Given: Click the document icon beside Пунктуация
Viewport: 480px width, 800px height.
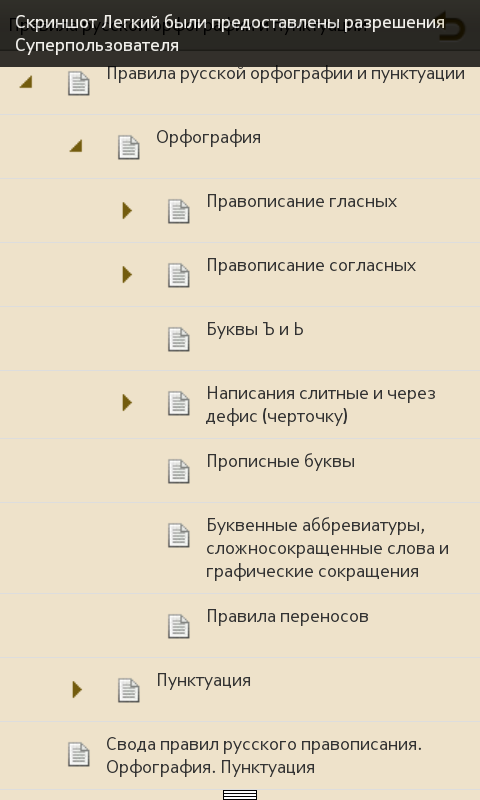Looking at the screenshot, I should coord(129,690).
